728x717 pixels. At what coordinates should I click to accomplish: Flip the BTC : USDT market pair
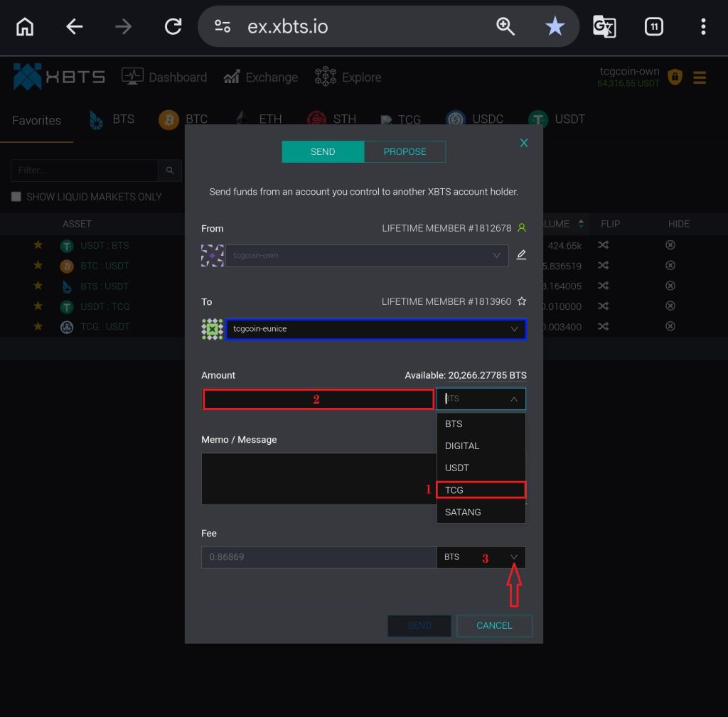pyautogui.click(x=603, y=266)
